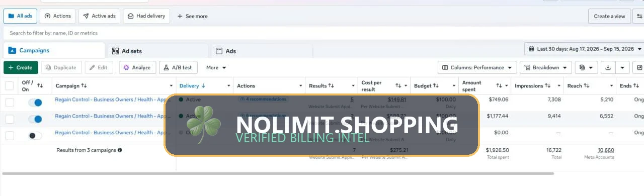Turn off the campaign that spent $1,177.44

coord(35,119)
